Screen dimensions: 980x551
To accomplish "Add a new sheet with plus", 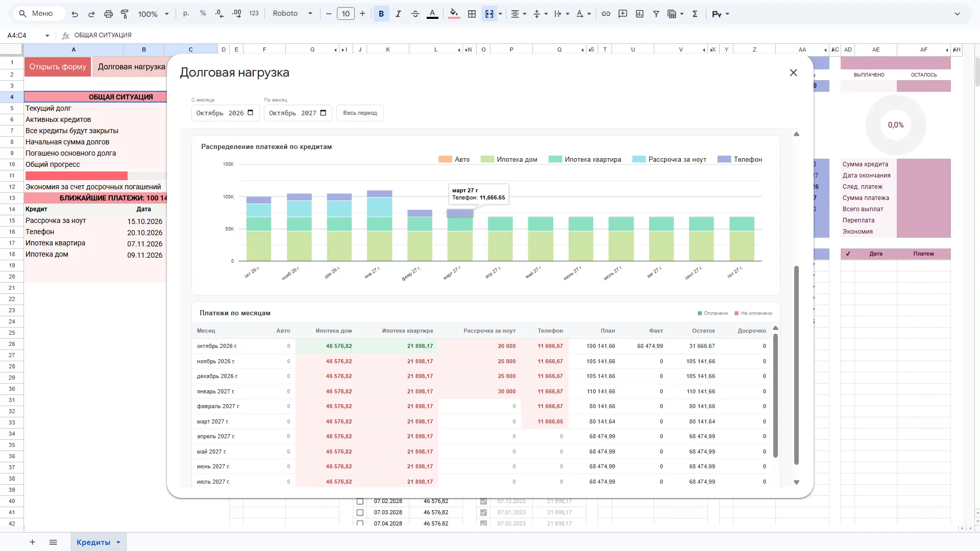I will [x=32, y=542].
